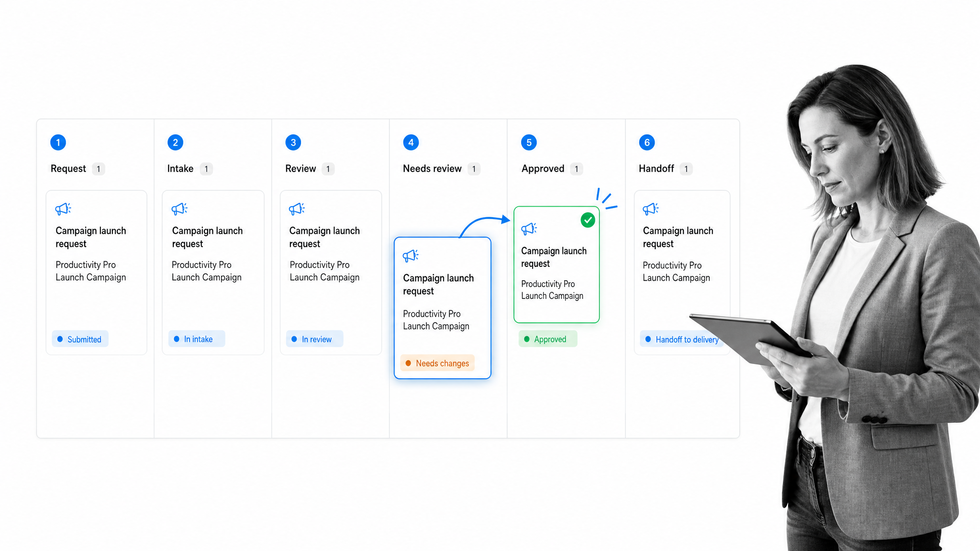980x551 pixels.
Task: Open the Request column header
Action: (68, 168)
